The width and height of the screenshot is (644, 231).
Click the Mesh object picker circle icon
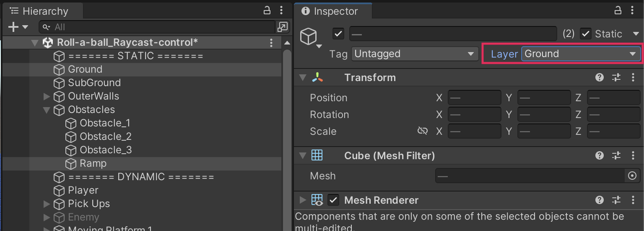coord(632,176)
